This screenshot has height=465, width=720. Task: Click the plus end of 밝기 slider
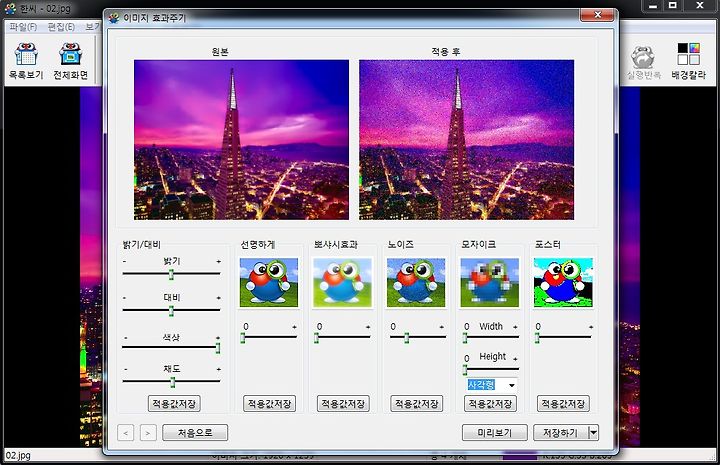point(219,261)
